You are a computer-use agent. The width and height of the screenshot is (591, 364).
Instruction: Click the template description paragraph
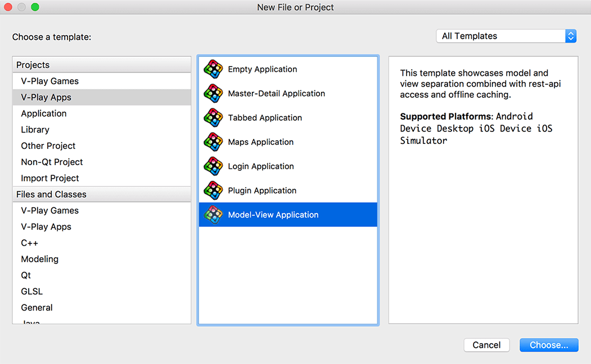click(481, 84)
